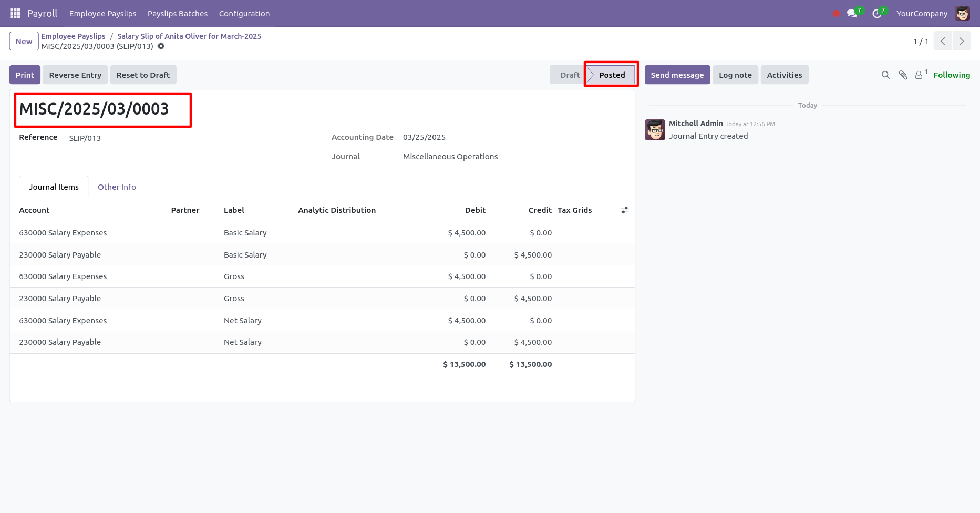Show followers list person icon
The width and height of the screenshot is (980, 513).
pos(919,75)
